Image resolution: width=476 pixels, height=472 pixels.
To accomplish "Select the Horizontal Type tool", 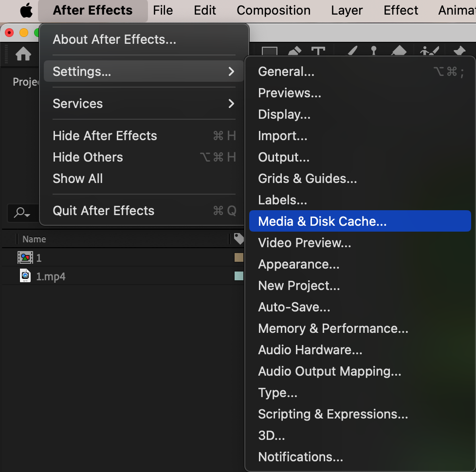I will [x=318, y=52].
